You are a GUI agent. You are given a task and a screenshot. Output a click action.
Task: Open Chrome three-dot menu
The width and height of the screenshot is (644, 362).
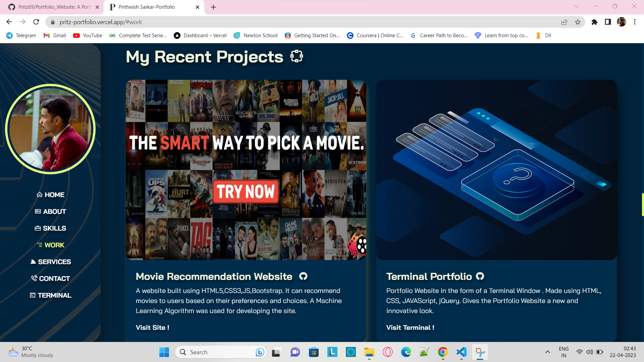click(635, 22)
